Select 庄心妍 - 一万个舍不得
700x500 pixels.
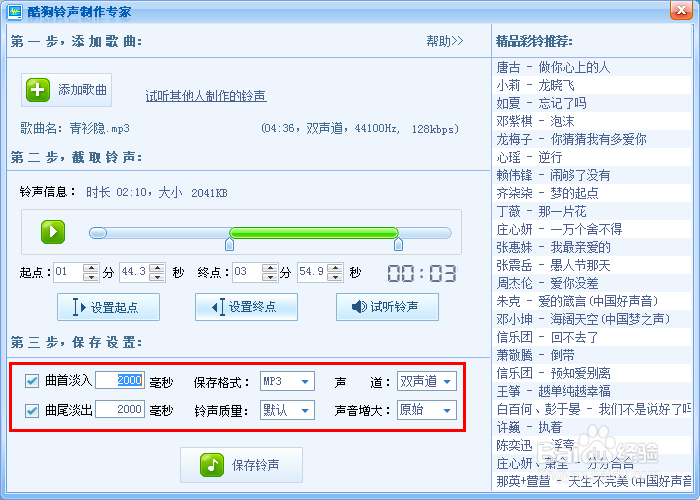(592, 229)
